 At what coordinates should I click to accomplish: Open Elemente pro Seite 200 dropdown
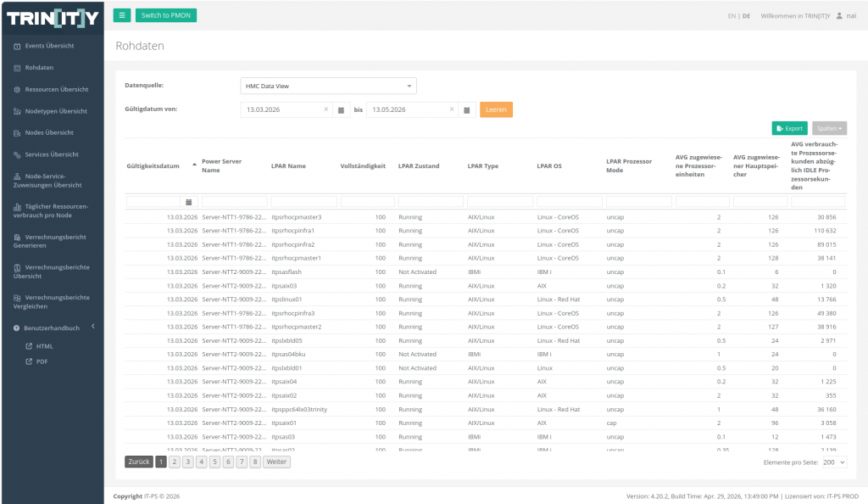click(834, 462)
